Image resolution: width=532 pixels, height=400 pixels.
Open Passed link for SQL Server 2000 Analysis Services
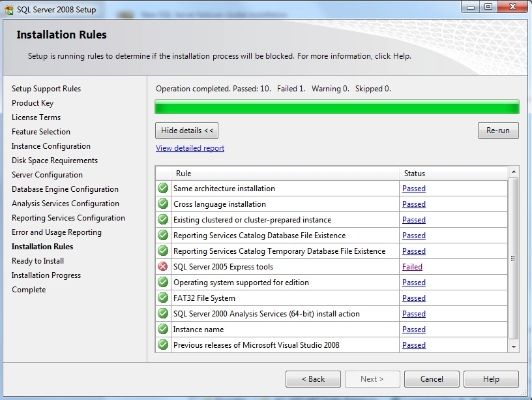click(413, 313)
